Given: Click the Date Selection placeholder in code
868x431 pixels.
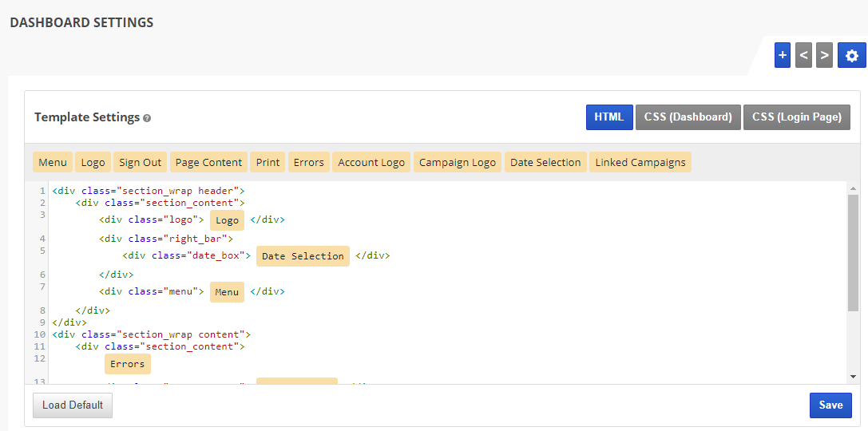Looking at the screenshot, I should coord(303,256).
